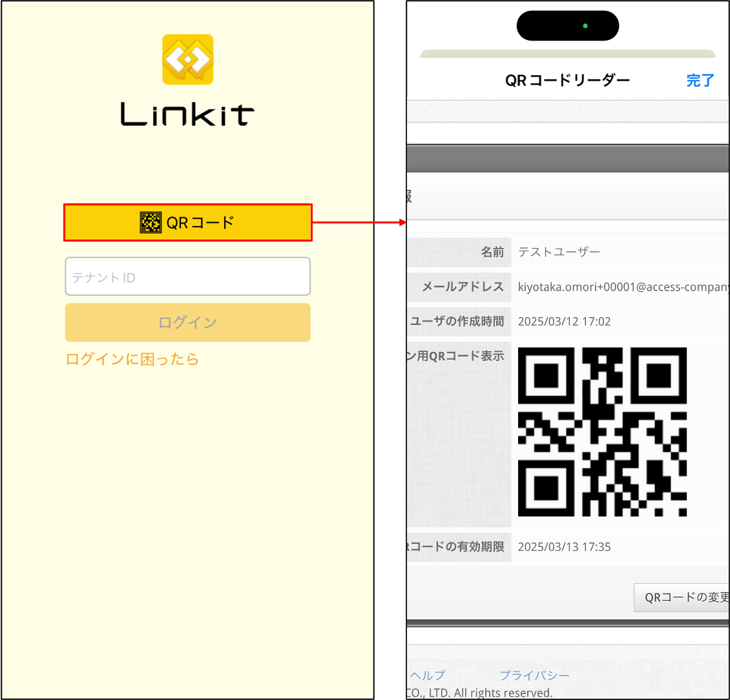Open the ヘルプ footer link

(428, 675)
